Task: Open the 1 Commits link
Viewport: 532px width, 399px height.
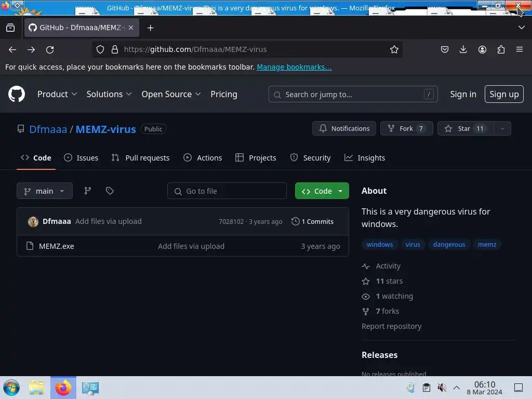Action: pos(312,221)
